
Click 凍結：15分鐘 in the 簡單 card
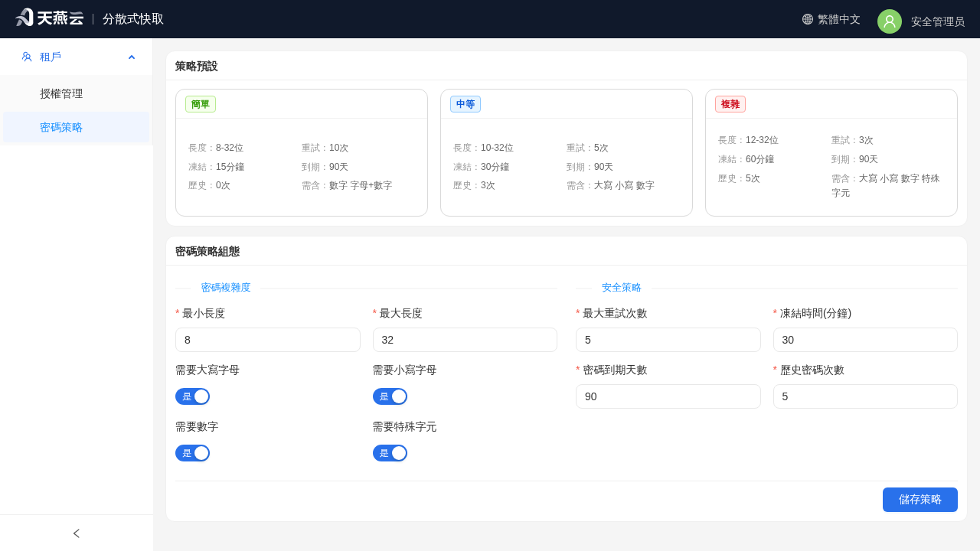[216, 167]
